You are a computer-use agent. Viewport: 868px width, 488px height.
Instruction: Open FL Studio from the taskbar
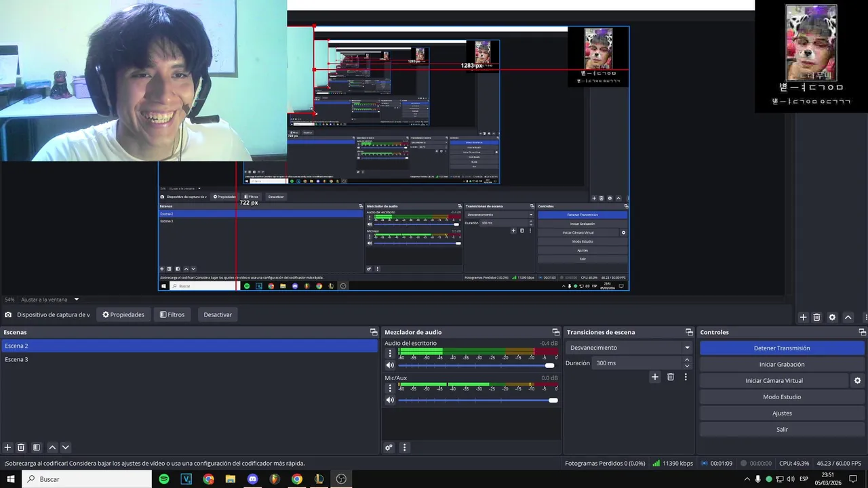[x=275, y=479]
